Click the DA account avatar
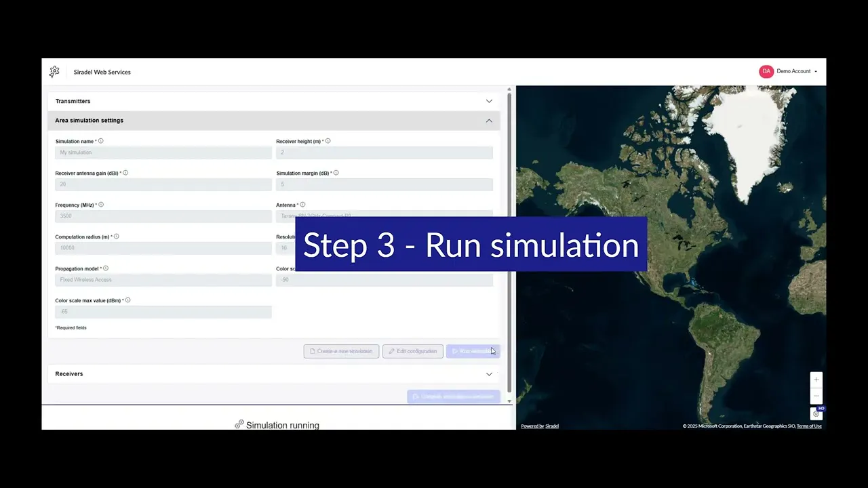The width and height of the screenshot is (868, 488). 766,71
